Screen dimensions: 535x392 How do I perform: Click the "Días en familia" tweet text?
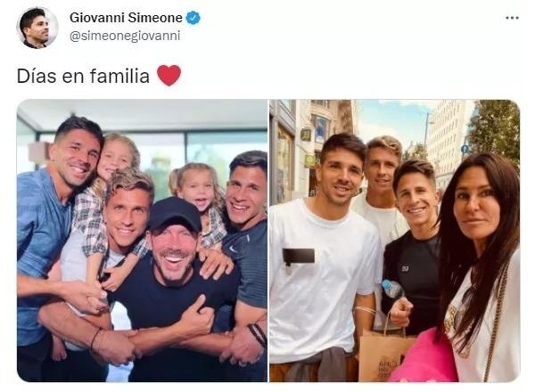[x=83, y=76]
